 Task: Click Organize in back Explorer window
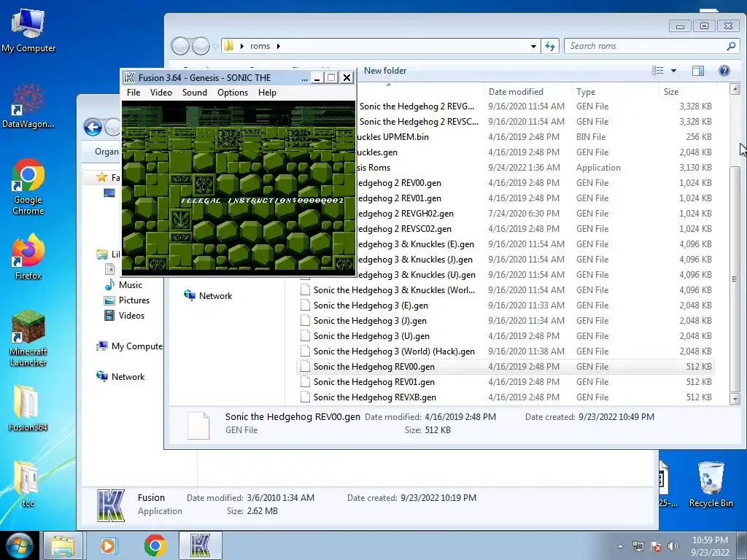tap(107, 152)
